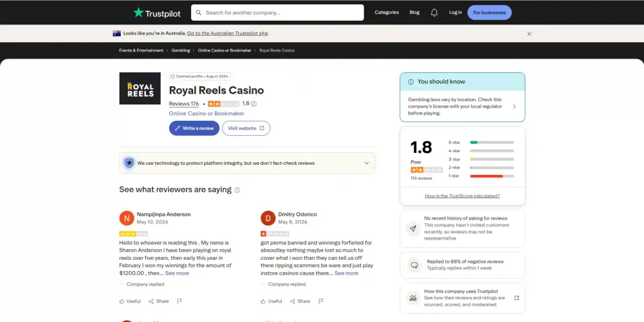Click the 176 reviews text in score card
The width and height of the screenshot is (644, 322).
pos(421,178)
